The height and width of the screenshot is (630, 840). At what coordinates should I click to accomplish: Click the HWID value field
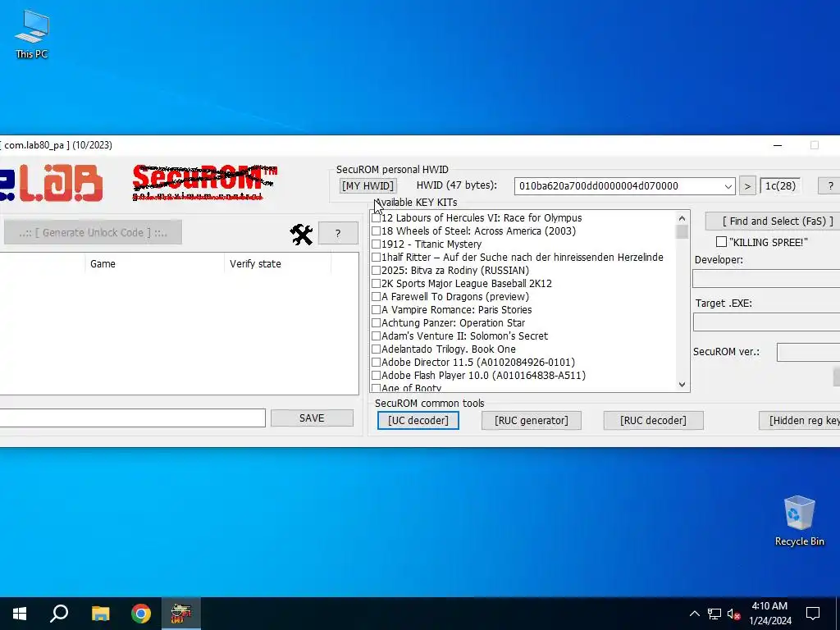(619, 186)
